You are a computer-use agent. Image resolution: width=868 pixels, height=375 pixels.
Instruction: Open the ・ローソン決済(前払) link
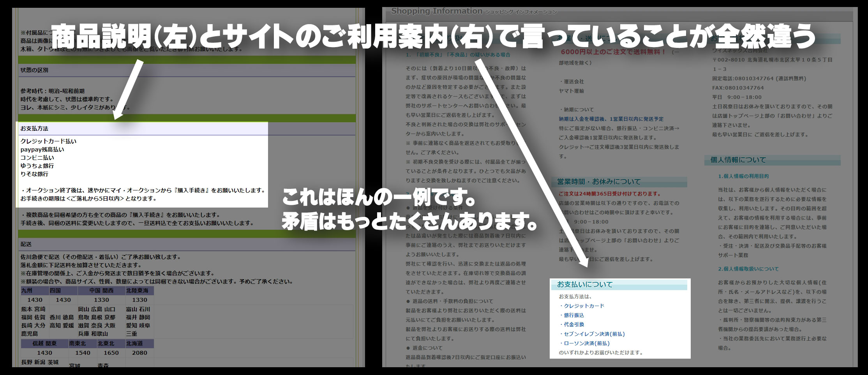click(584, 343)
